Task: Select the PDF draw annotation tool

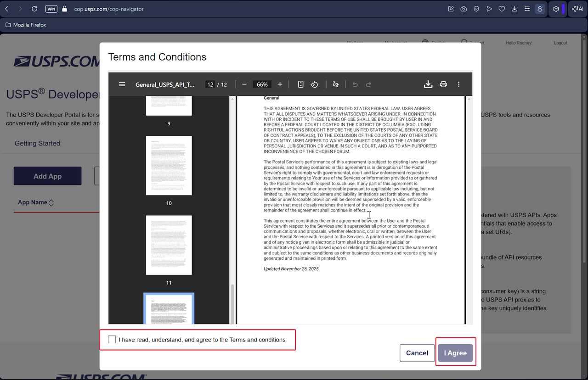Action: pos(335,84)
